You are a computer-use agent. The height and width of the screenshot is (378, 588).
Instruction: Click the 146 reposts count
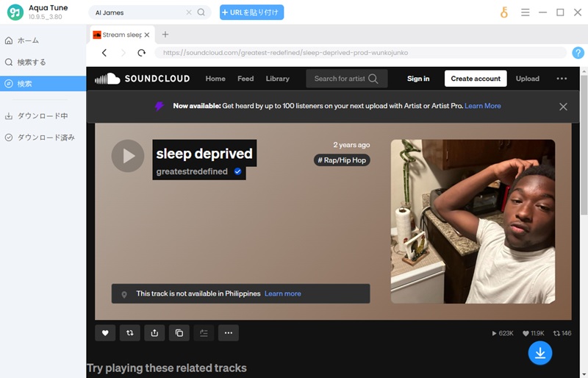[562, 333]
